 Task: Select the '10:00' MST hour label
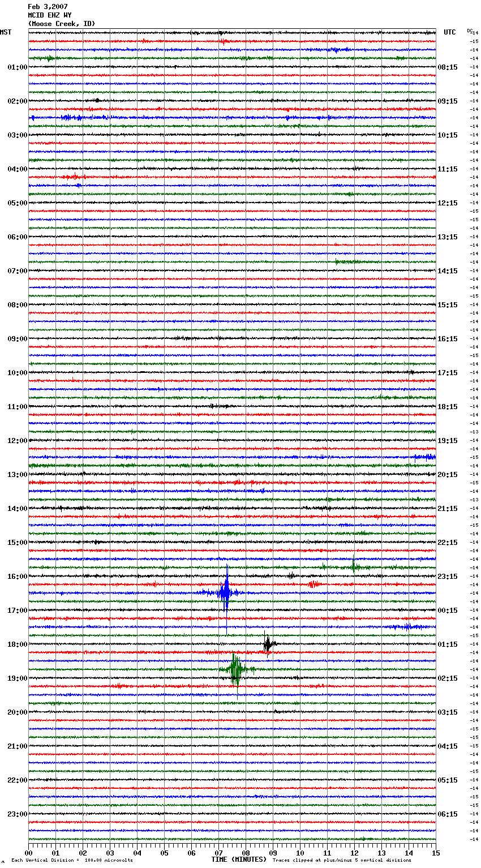point(18,373)
